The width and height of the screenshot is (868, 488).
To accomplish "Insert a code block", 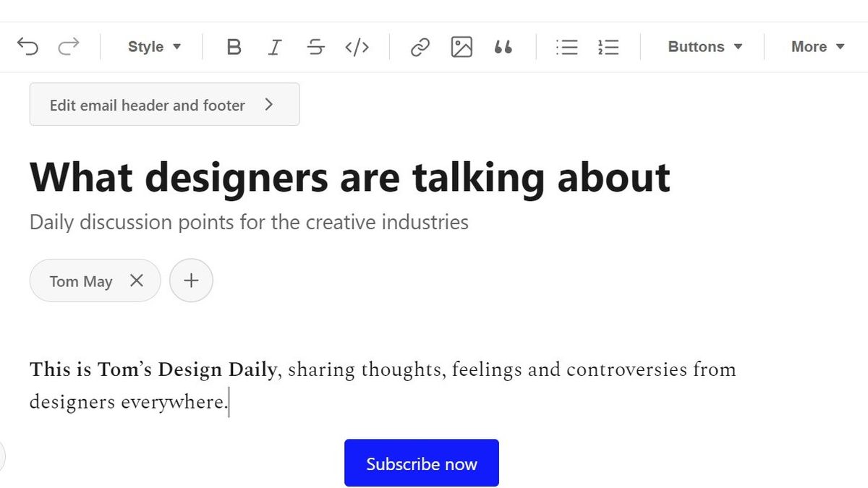I will (x=357, y=47).
